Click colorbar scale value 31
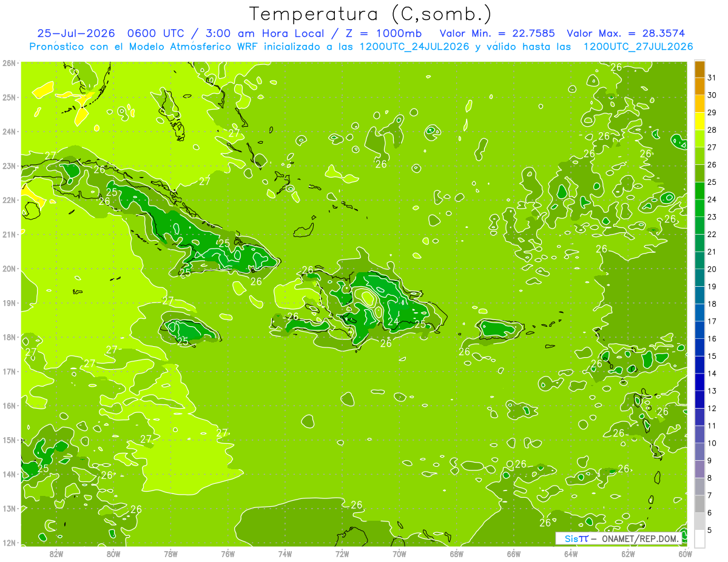 [712, 78]
